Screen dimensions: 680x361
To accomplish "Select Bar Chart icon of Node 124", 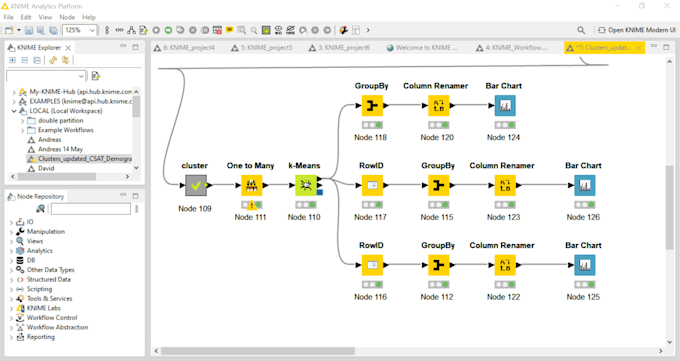I will pos(505,105).
